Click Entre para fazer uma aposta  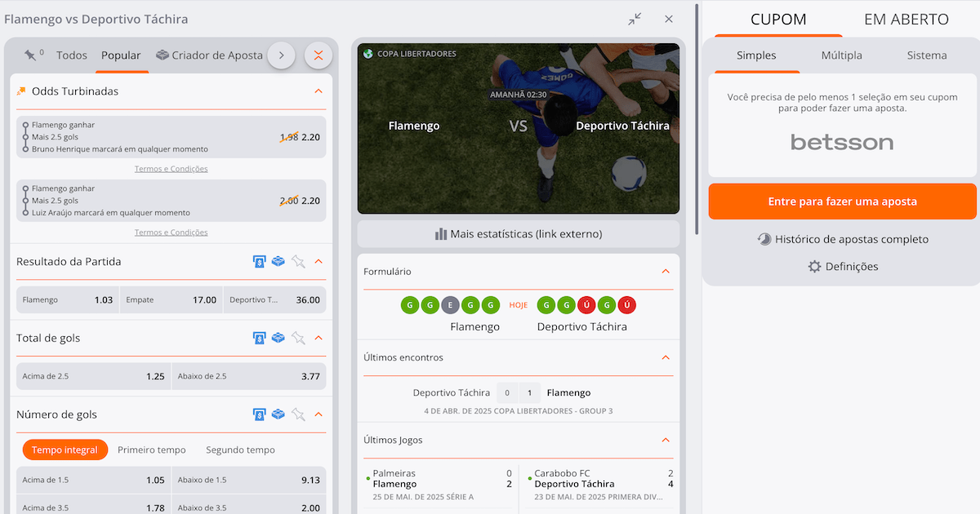pyautogui.click(x=842, y=202)
